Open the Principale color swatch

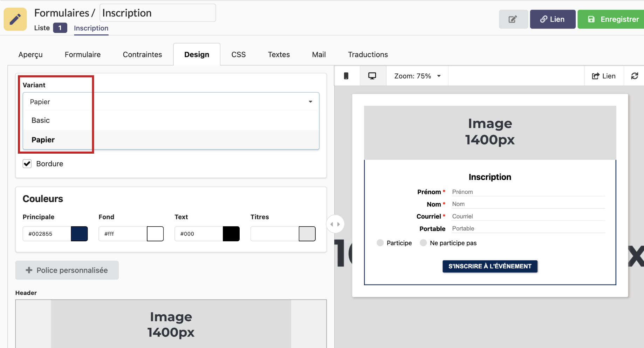tap(79, 234)
